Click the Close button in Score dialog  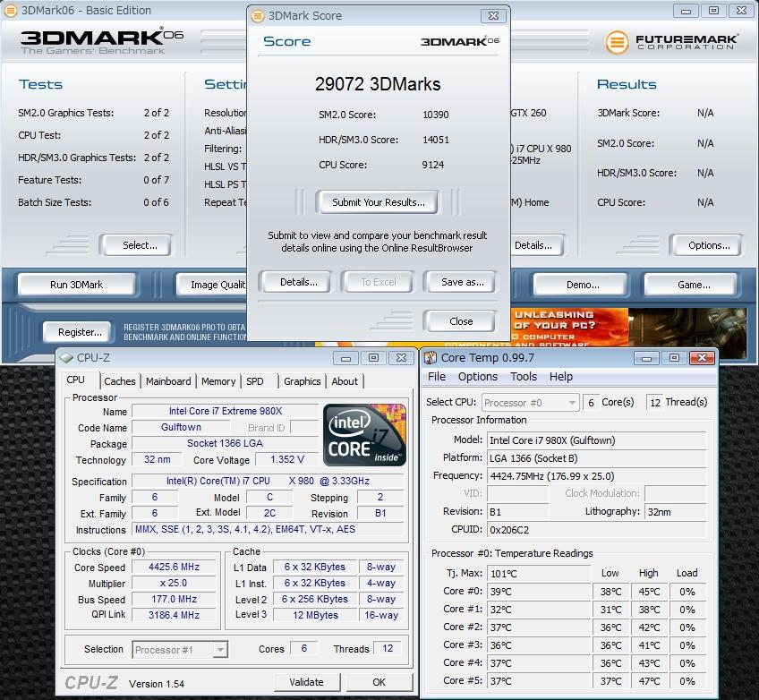coord(461,321)
